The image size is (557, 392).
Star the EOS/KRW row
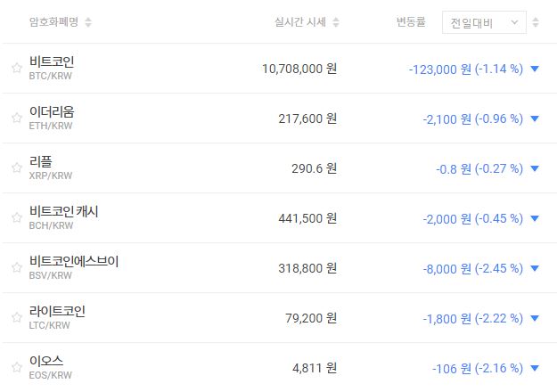pyautogui.click(x=16, y=367)
